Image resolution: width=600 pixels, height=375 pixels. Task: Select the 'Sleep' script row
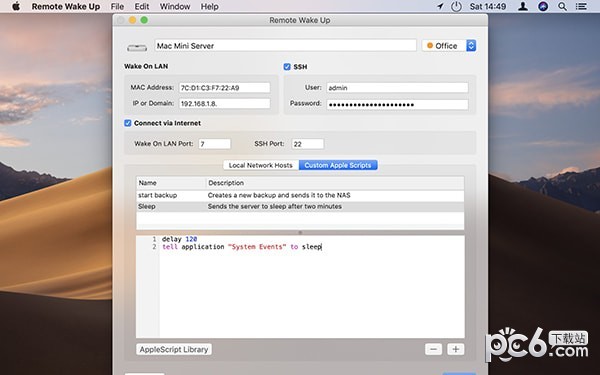(300, 206)
